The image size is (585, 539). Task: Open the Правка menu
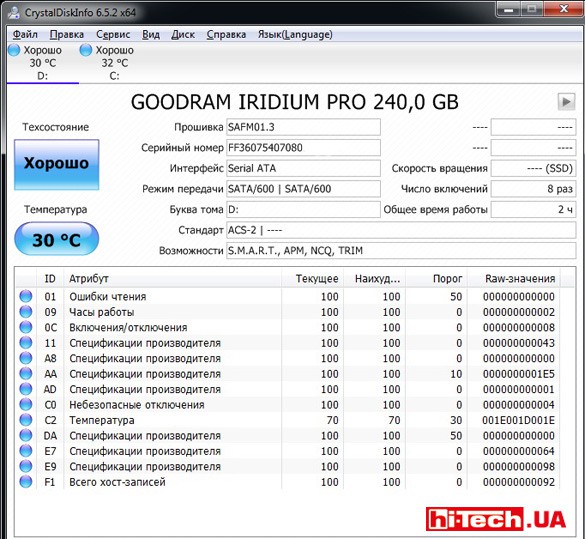click(67, 35)
